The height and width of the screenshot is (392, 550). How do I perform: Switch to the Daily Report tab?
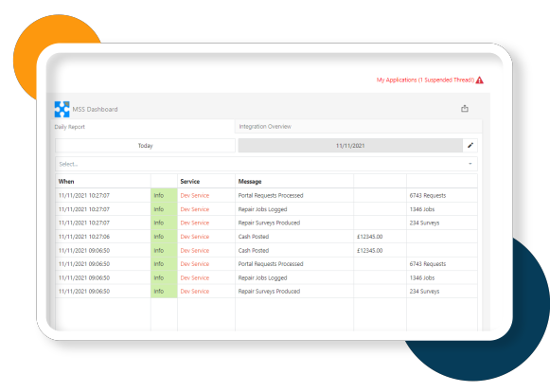click(69, 127)
